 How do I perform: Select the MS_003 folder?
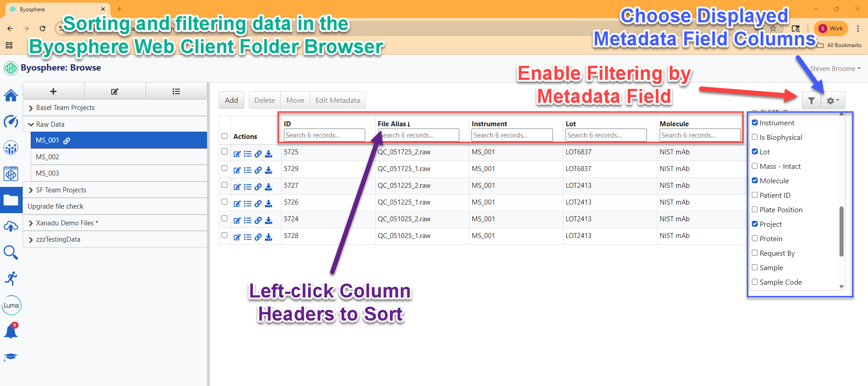point(119,173)
